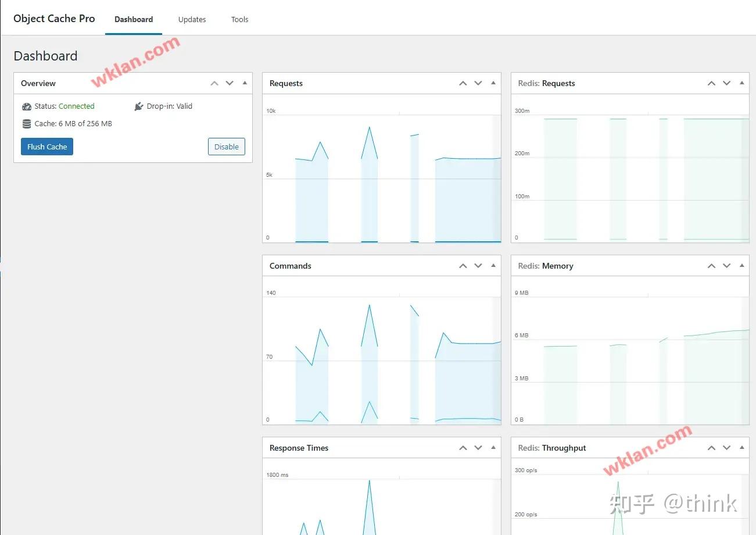756x535 pixels.
Task: Collapse the blue Requests panel with its triangle
Action: pyautogui.click(x=493, y=83)
